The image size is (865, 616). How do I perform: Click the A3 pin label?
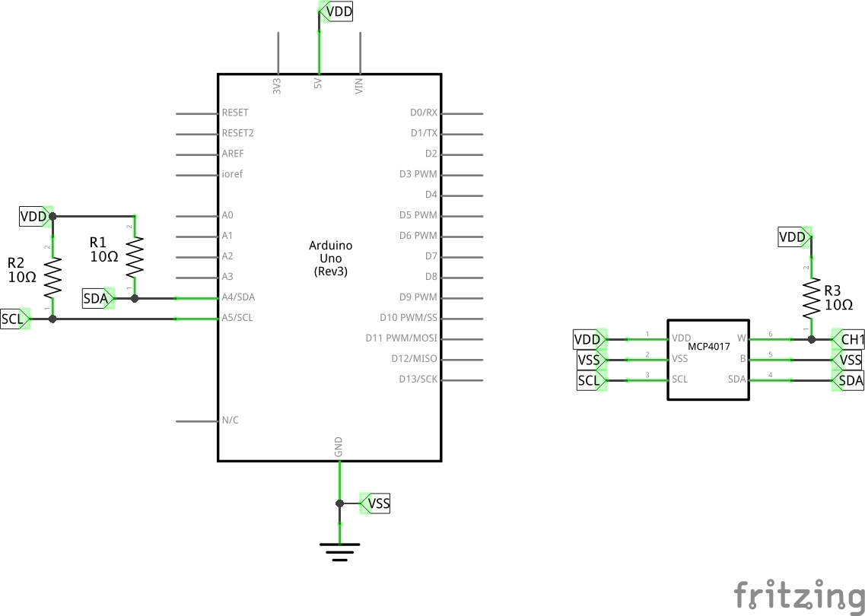click(x=227, y=276)
